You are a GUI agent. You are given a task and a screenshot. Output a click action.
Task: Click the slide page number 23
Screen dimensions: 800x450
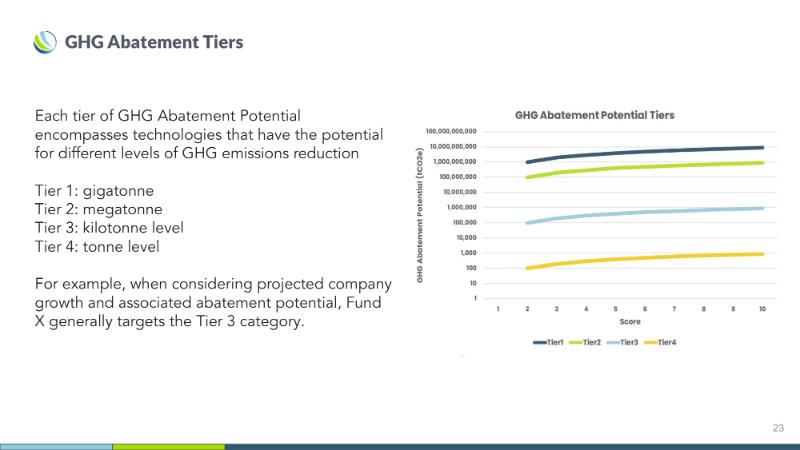778,428
